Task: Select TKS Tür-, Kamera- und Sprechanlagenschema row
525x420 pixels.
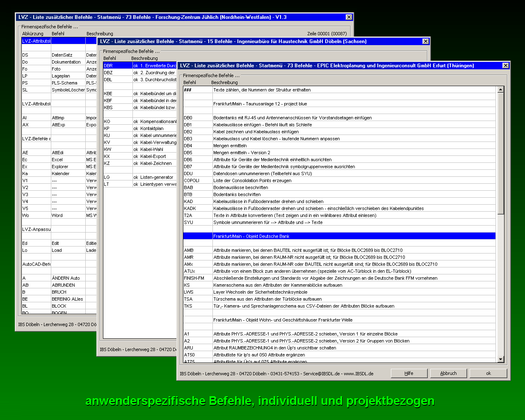Action: [339, 306]
